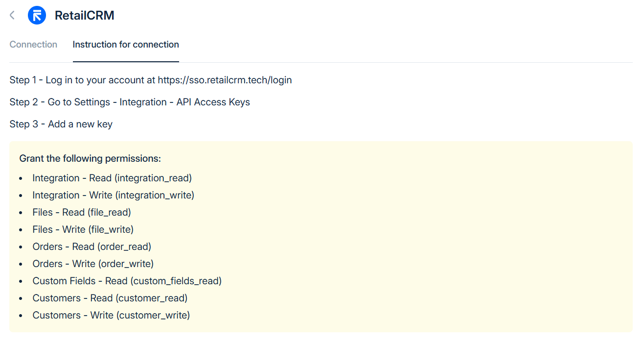Click the blue RetailCRM logo icon
The image size is (644, 345).
(x=37, y=15)
